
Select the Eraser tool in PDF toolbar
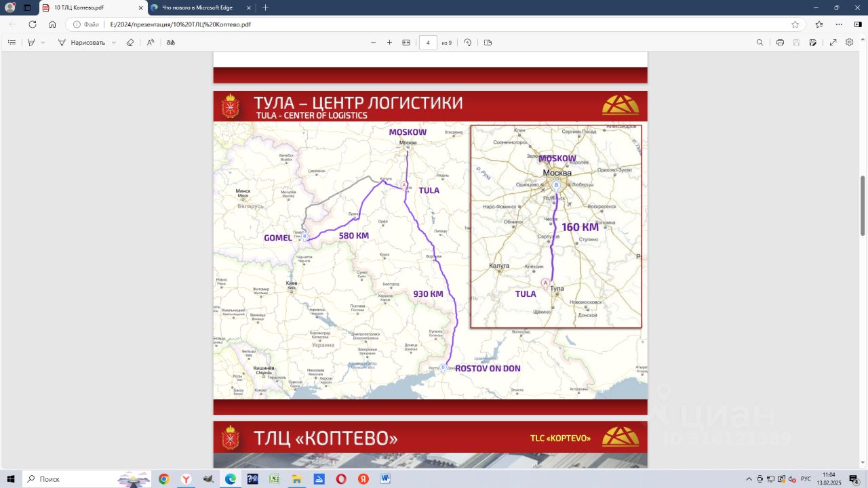point(130,42)
